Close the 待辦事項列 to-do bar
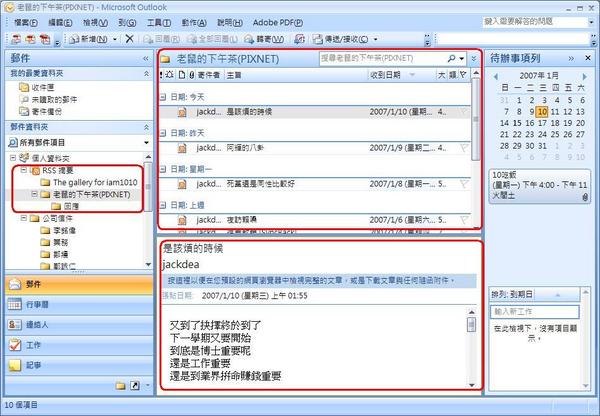This screenshot has height=416, width=600. tap(588, 58)
